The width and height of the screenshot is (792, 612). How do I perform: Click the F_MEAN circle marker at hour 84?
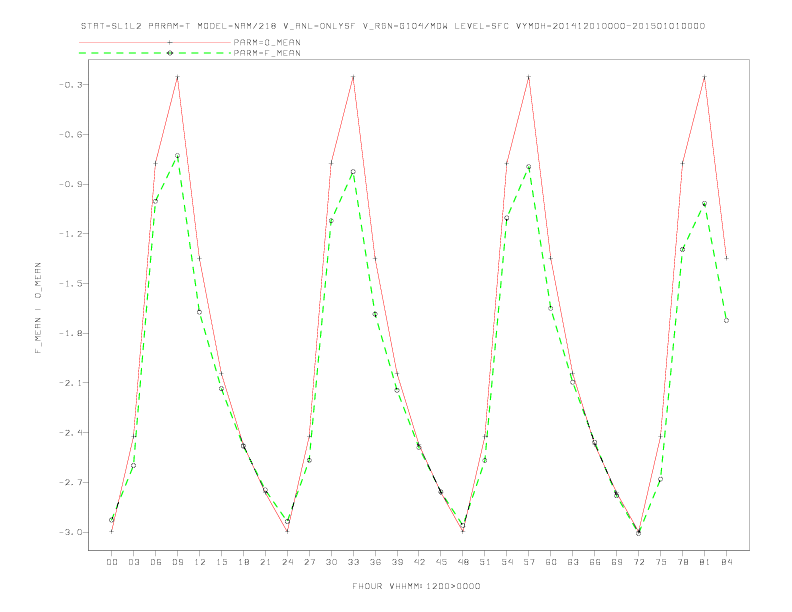726,321
